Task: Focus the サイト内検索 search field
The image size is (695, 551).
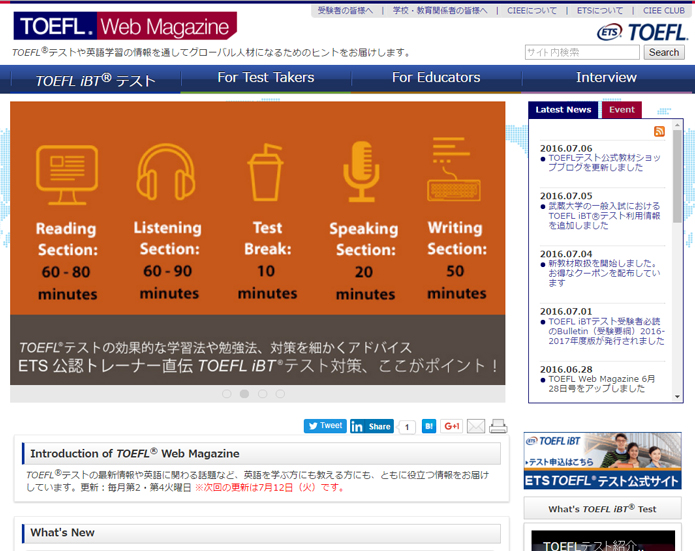Action: 582,52
